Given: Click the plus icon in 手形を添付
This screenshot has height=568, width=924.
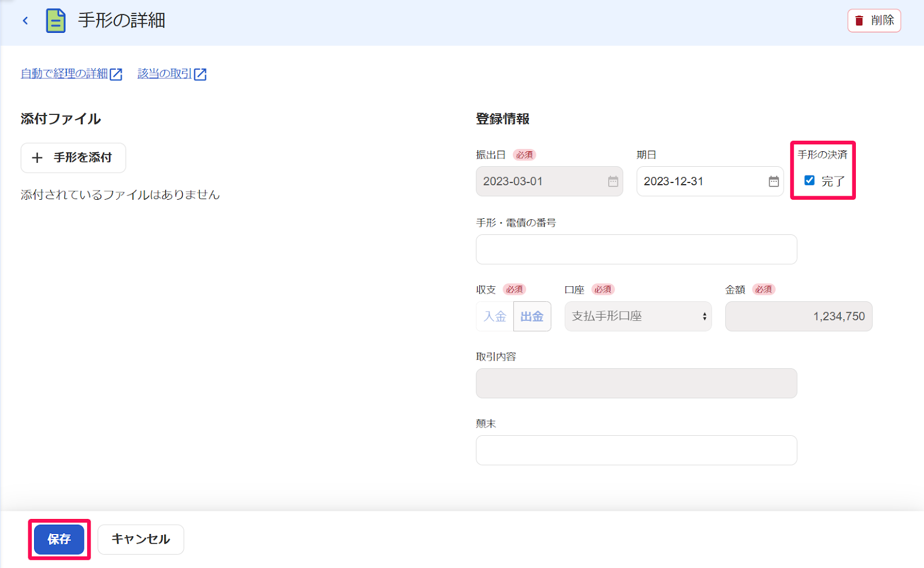Looking at the screenshot, I should (38, 158).
